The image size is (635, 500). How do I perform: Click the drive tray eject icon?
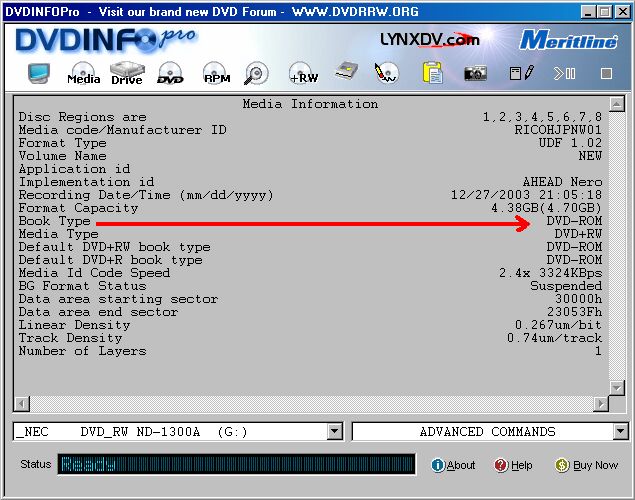pos(347,71)
